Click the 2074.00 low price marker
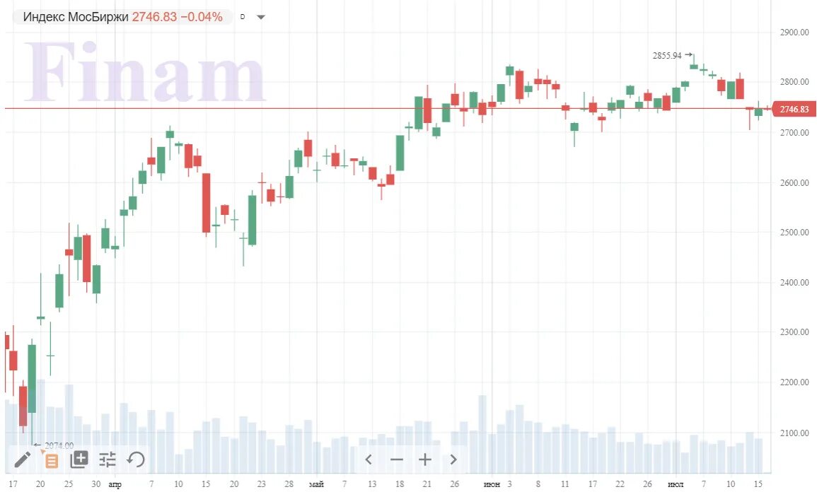 click(59, 445)
